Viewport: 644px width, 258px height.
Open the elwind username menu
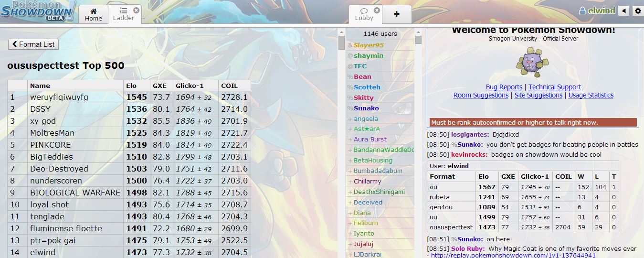[597, 11]
